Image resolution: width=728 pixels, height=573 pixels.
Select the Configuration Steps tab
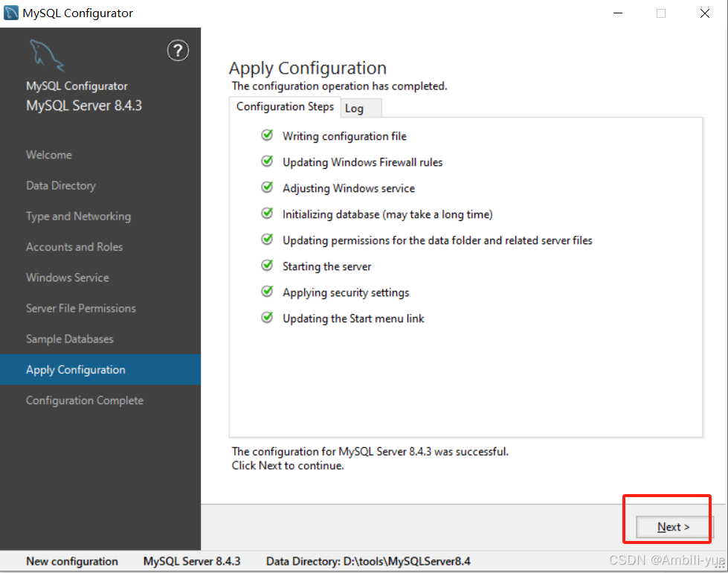coord(285,107)
